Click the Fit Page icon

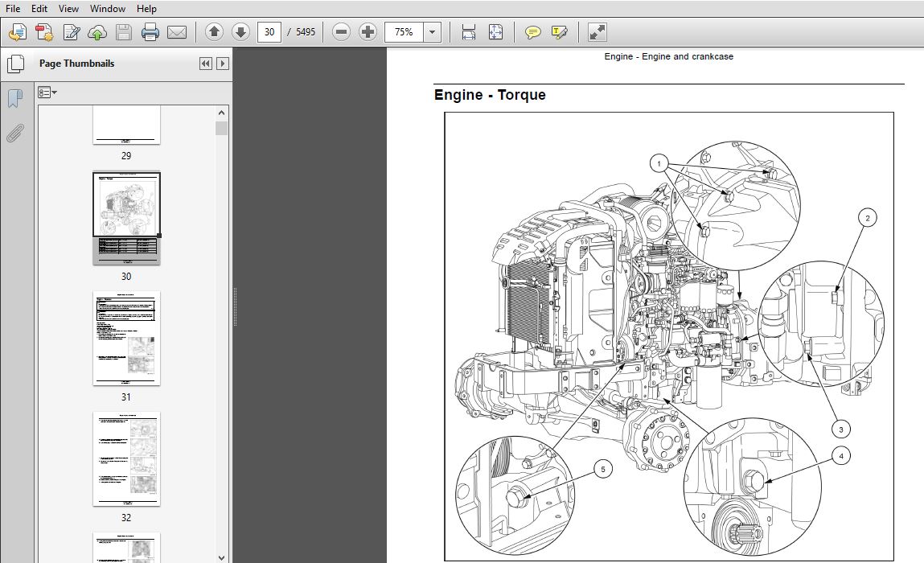click(495, 32)
